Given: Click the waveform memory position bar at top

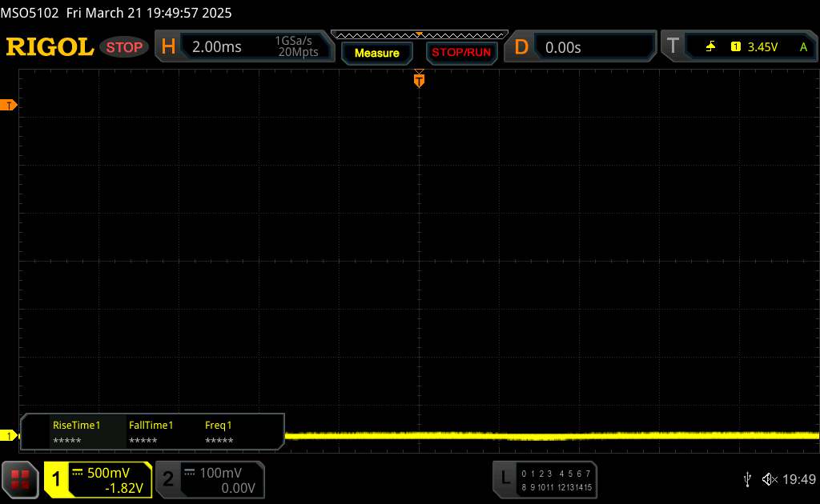Looking at the screenshot, I should pyautogui.click(x=420, y=35).
